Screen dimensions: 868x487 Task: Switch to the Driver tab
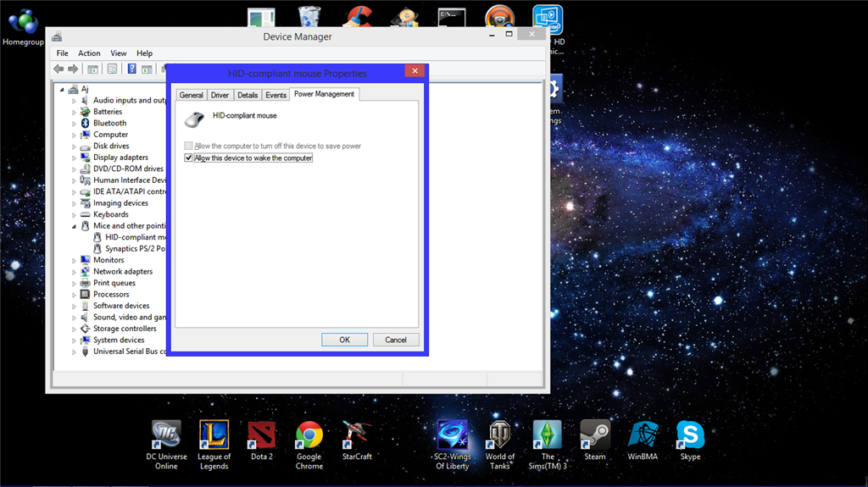tap(220, 95)
